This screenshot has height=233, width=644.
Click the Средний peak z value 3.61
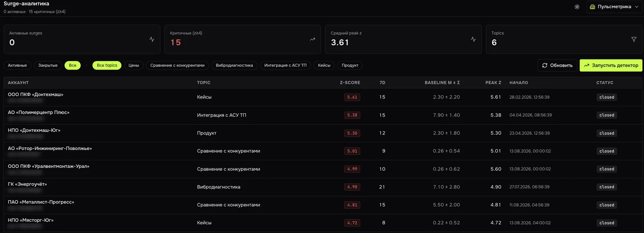click(x=340, y=43)
